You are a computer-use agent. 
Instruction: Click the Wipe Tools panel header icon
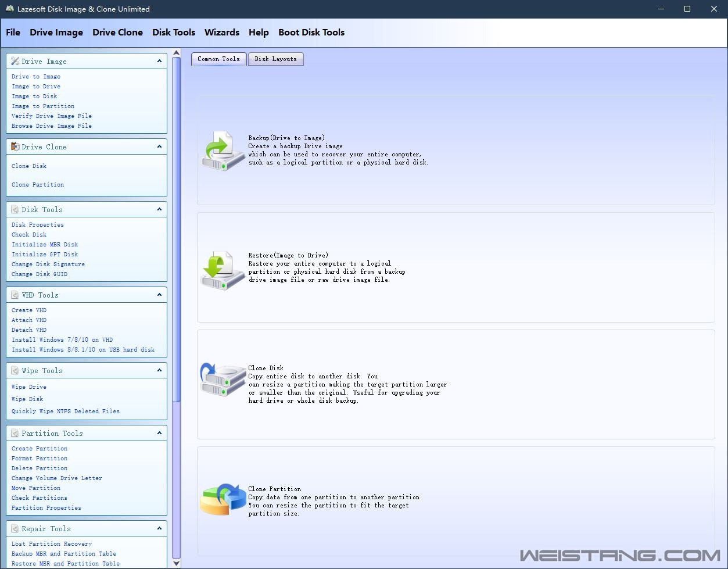point(15,370)
